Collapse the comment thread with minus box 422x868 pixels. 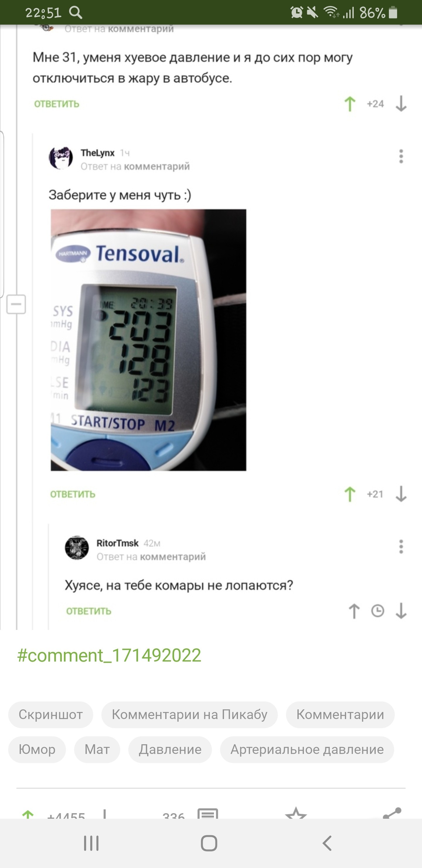[x=16, y=304]
